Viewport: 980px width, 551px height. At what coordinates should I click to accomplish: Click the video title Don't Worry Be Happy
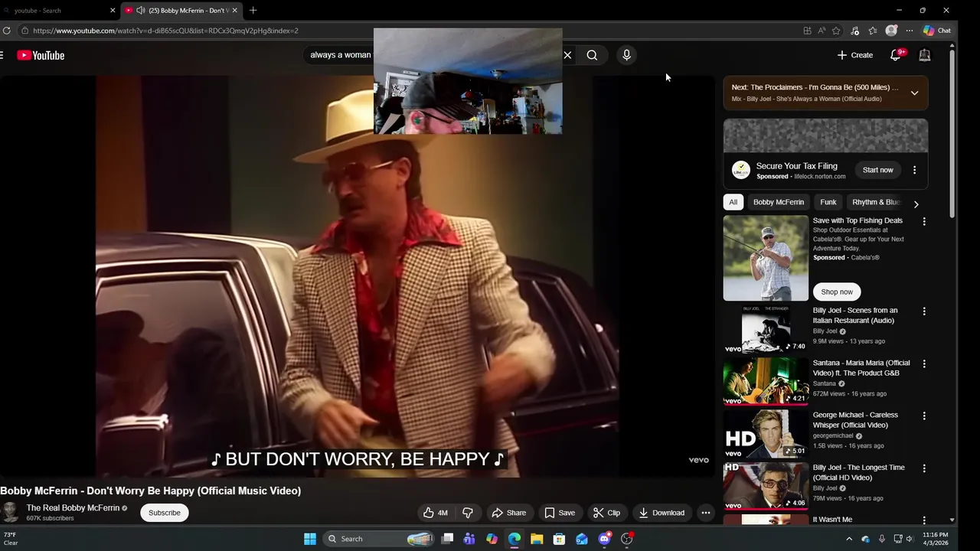pos(151,491)
